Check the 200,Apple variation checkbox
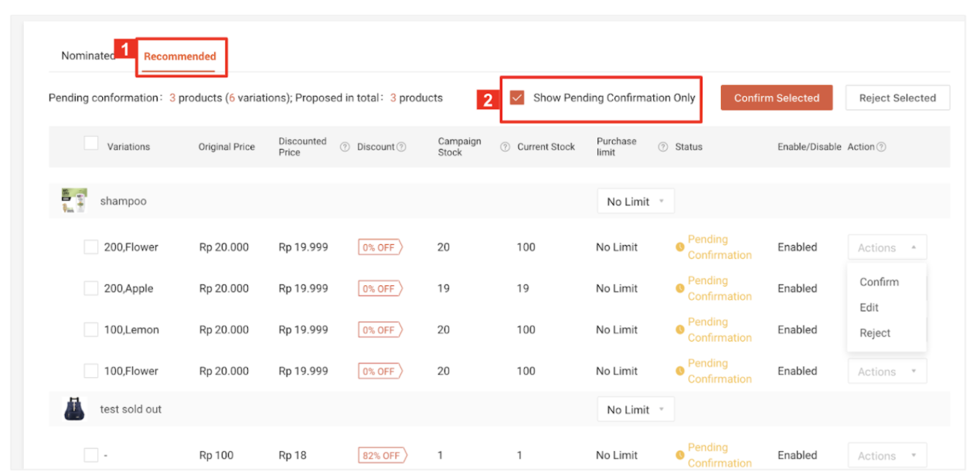Screen dimensions: 980x476 [91, 288]
